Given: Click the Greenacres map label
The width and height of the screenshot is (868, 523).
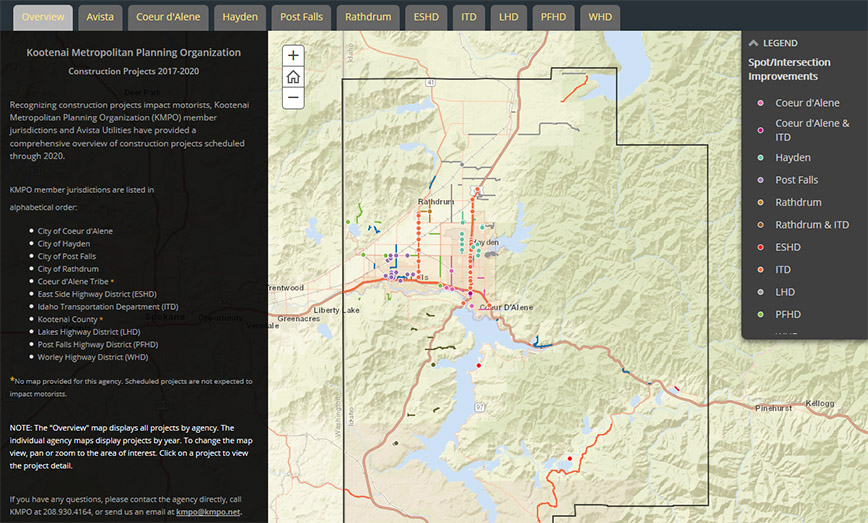Looking at the screenshot, I should pos(298,319).
